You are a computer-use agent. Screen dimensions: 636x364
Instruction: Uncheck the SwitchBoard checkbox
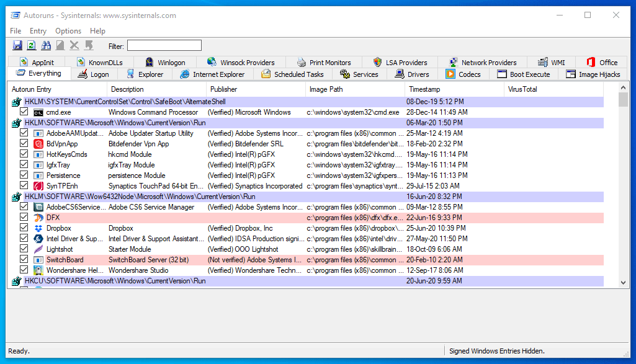pyautogui.click(x=24, y=259)
